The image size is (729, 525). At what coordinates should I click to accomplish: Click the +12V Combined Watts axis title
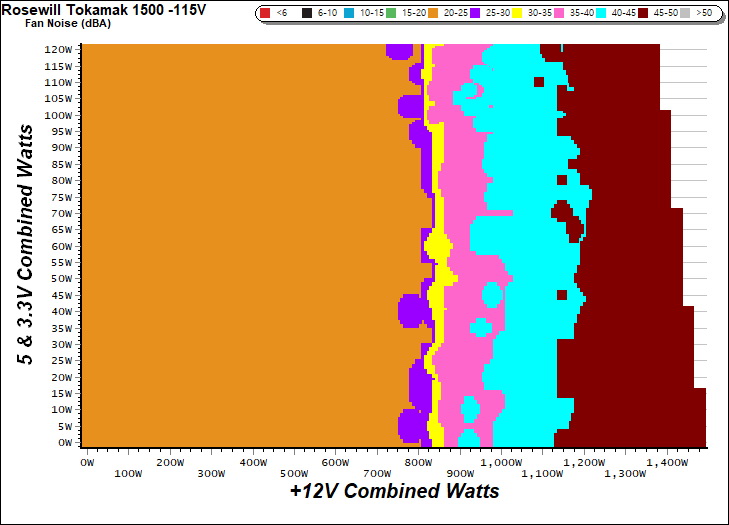[394, 491]
